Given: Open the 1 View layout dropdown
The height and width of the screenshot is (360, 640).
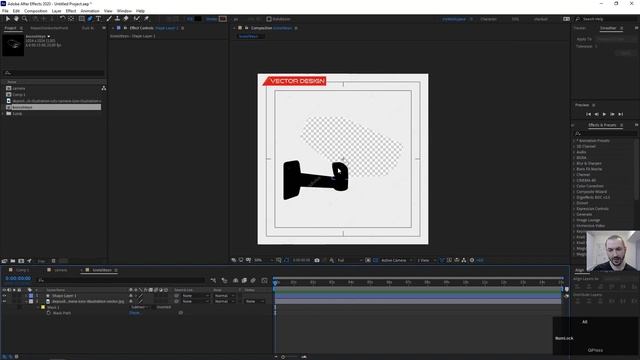Looking at the screenshot, I should click(427, 260).
